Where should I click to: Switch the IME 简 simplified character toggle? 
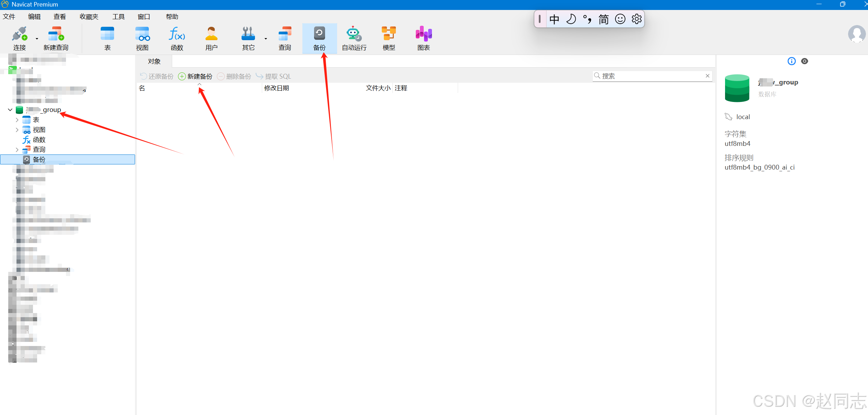(x=603, y=19)
